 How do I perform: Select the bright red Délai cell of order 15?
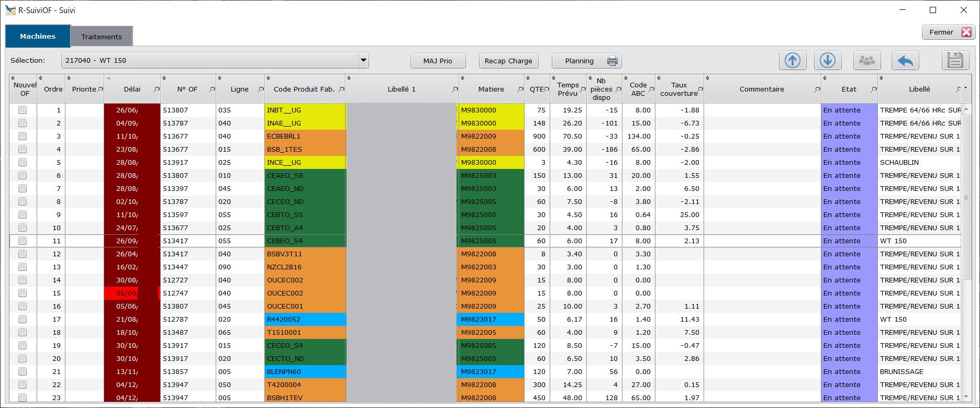click(132, 293)
